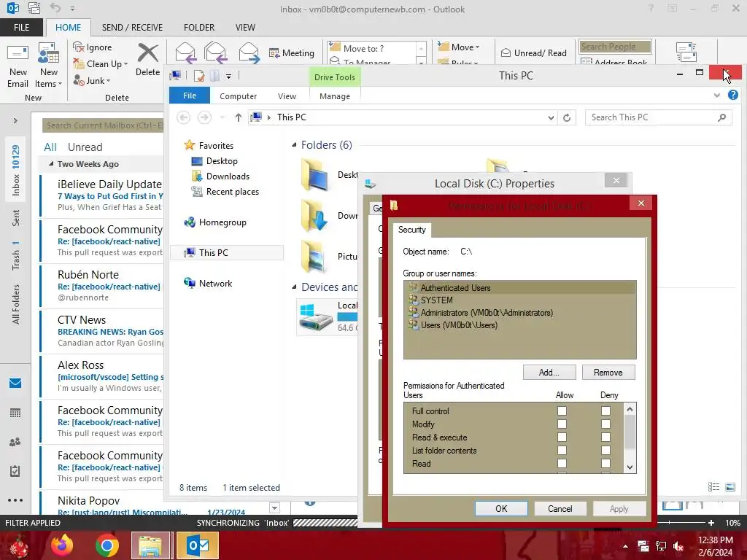Refresh the This PC address bar

[567, 117]
